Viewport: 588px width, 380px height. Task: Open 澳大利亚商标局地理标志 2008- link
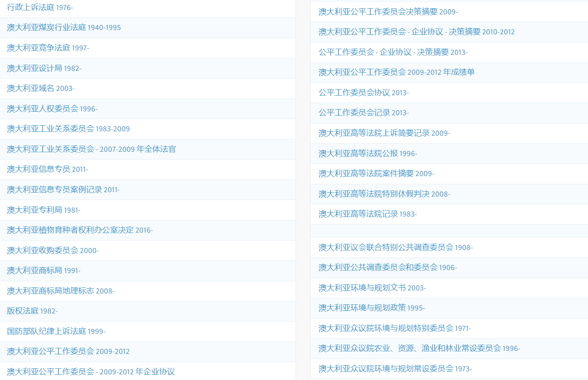(61, 291)
